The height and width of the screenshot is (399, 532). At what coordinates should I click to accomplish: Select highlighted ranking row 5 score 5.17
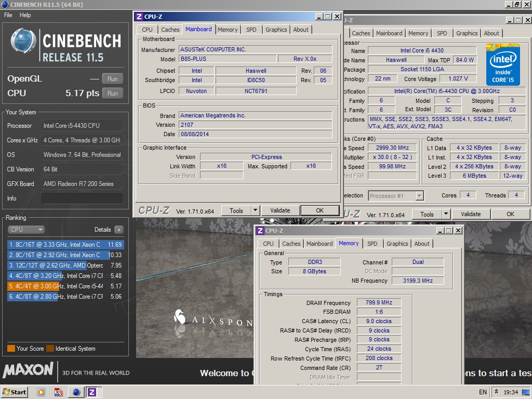coord(65,286)
